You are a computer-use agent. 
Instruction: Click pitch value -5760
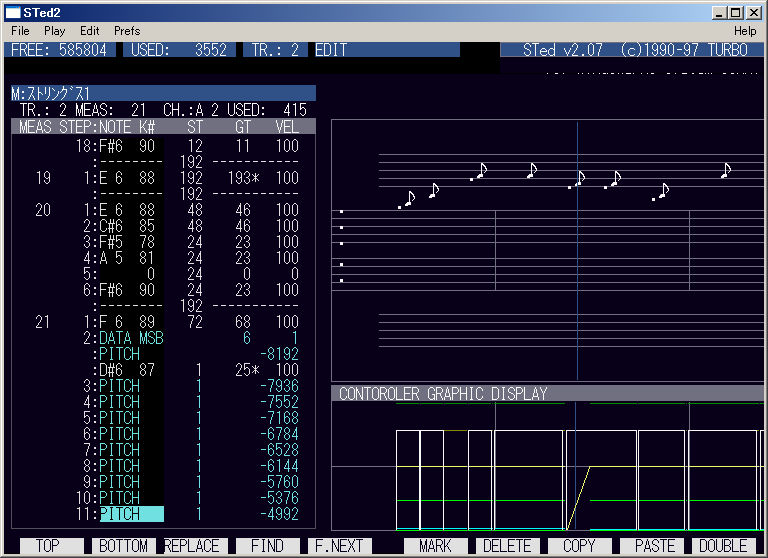pos(279,482)
